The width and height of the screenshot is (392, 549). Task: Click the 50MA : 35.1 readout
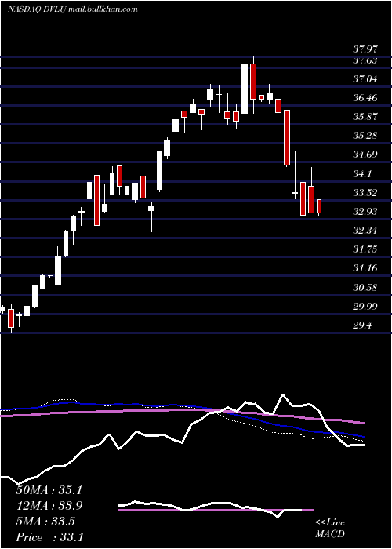(49, 490)
